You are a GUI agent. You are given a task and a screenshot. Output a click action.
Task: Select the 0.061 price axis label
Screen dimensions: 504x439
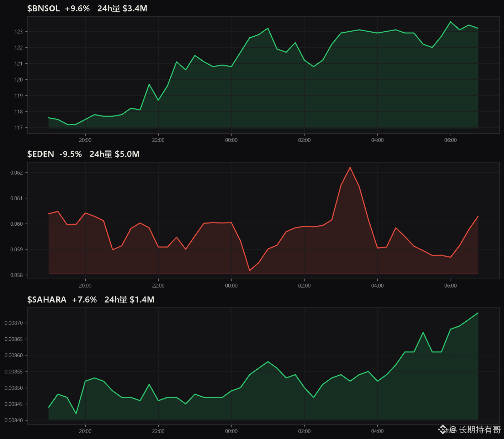coord(16,198)
